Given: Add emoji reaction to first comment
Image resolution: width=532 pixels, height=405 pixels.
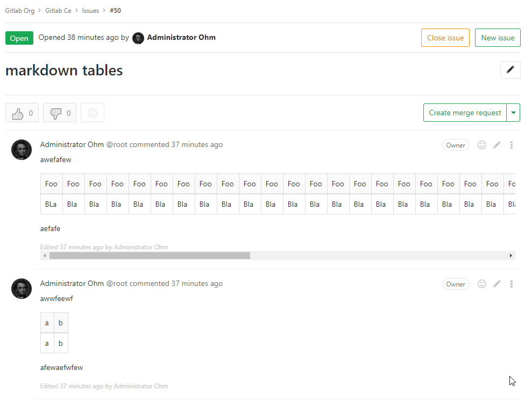Looking at the screenshot, I should (x=482, y=145).
